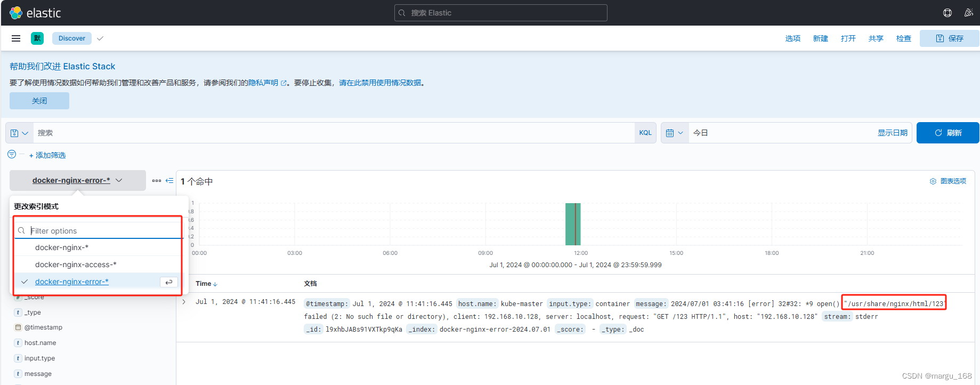
Task: Open the docker-nginx-error-* index pattern dropdown
Action: [x=78, y=180]
